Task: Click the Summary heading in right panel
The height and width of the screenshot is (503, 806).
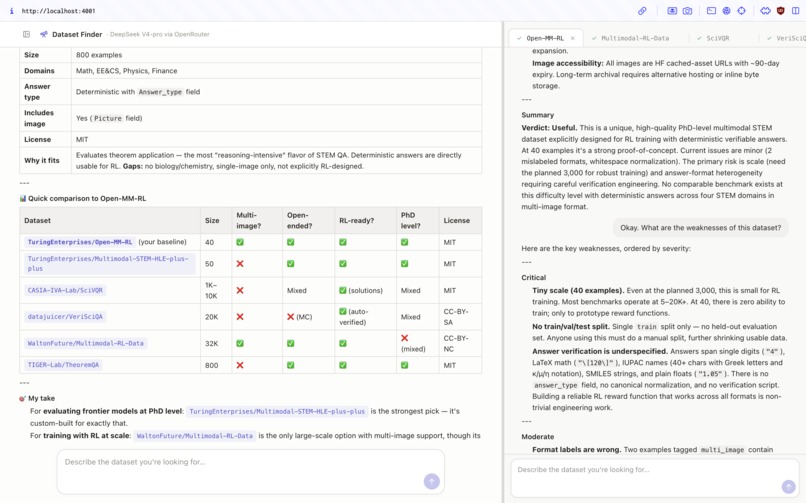Action: coord(538,115)
